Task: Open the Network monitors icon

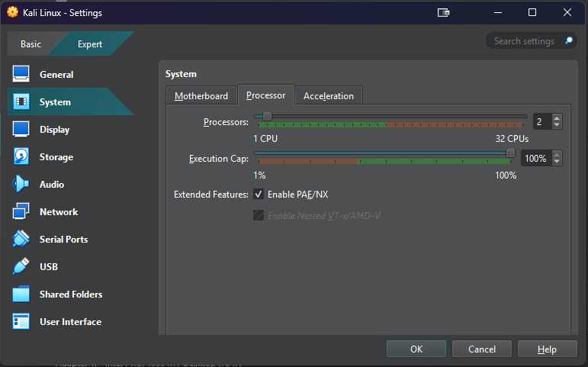Action: pyautogui.click(x=21, y=211)
